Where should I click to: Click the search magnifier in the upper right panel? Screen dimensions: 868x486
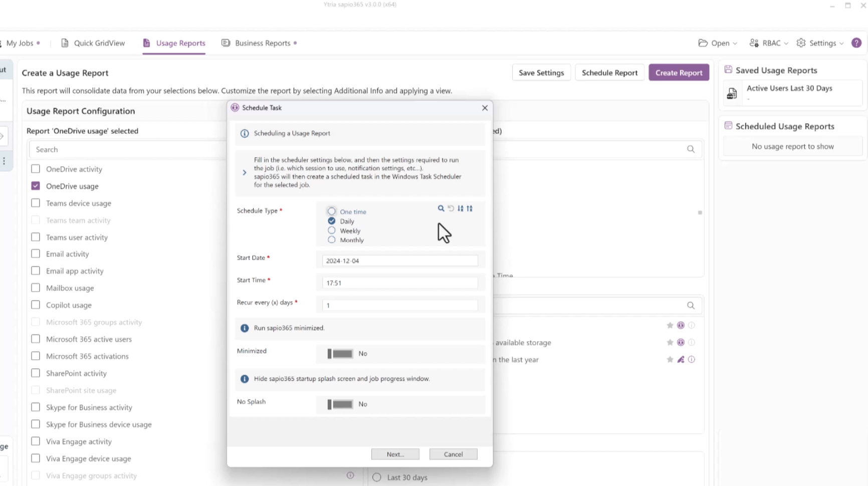pyautogui.click(x=691, y=149)
